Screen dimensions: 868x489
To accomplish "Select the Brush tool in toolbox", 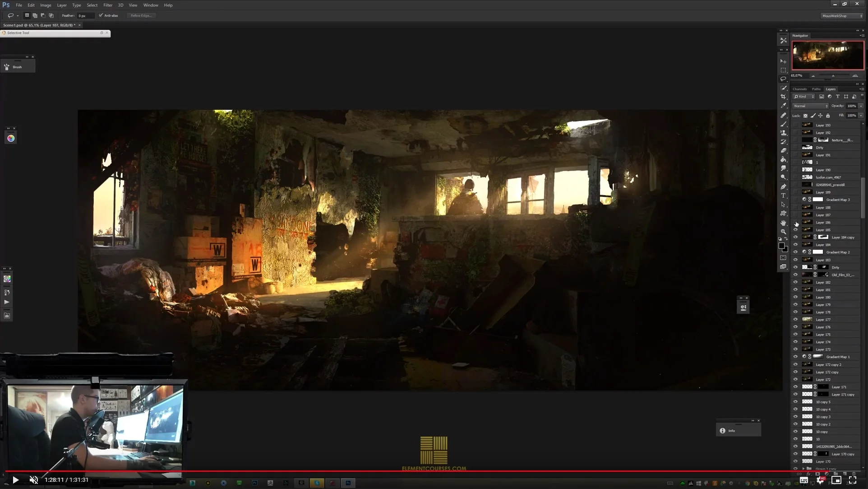I will pyautogui.click(x=783, y=124).
